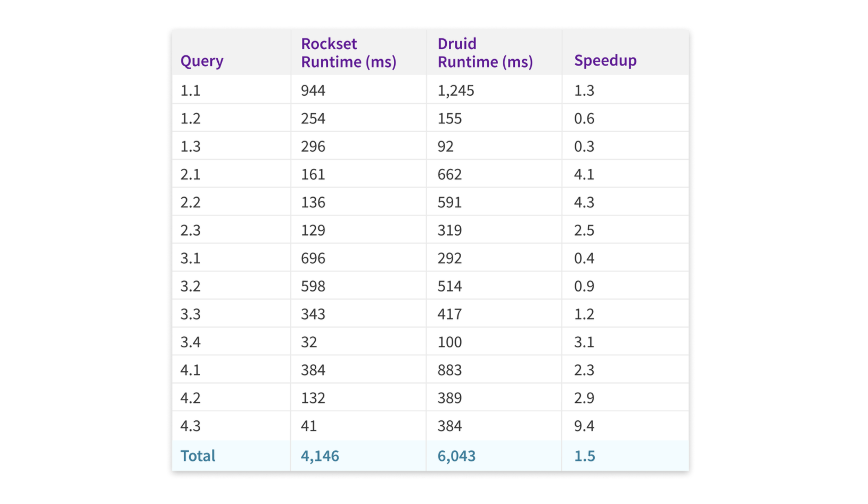868x504 pixels.
Task: Select the speedup value 9.4
Action: [584, 426]
